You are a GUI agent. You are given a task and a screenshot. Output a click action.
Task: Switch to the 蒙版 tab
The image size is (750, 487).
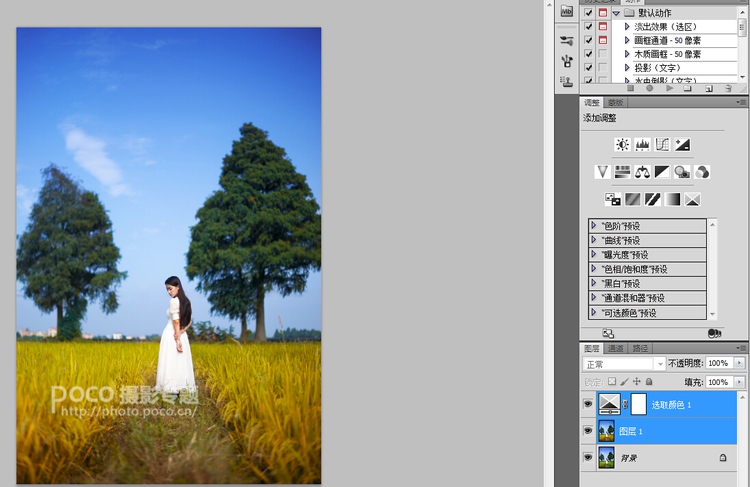pyautogui.click(x=615, y=102)
